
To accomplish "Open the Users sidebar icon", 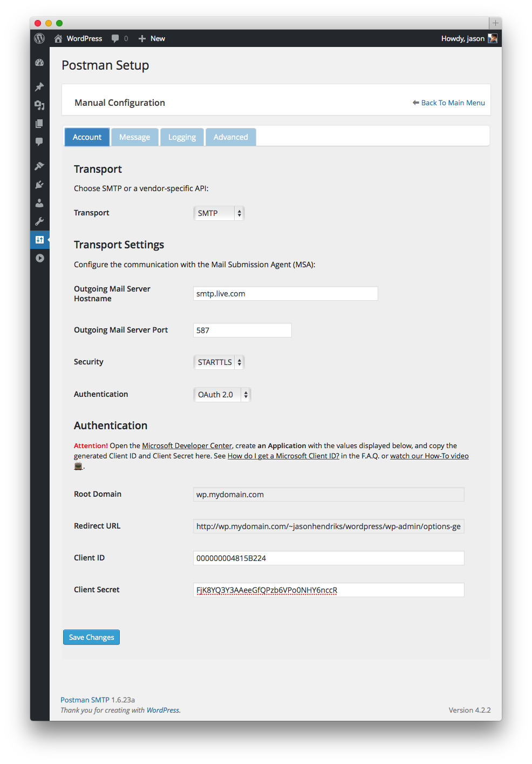I will pyautogui.click(x=39, y=203).
